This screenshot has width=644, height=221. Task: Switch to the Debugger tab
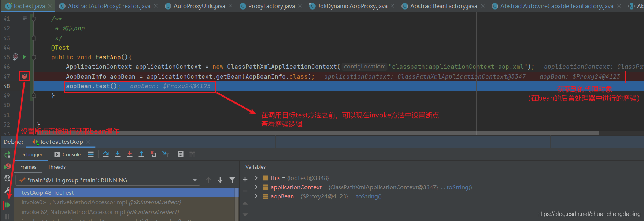pos(31,154)
